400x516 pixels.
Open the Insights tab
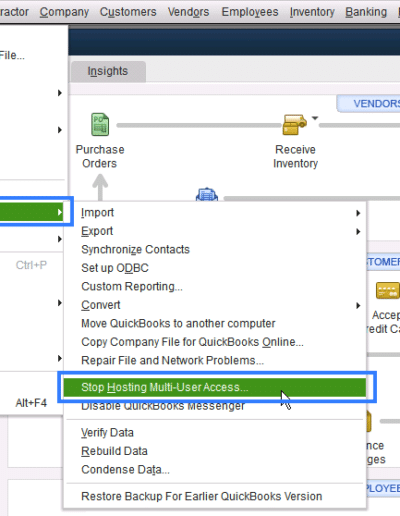tap(108, 71)
